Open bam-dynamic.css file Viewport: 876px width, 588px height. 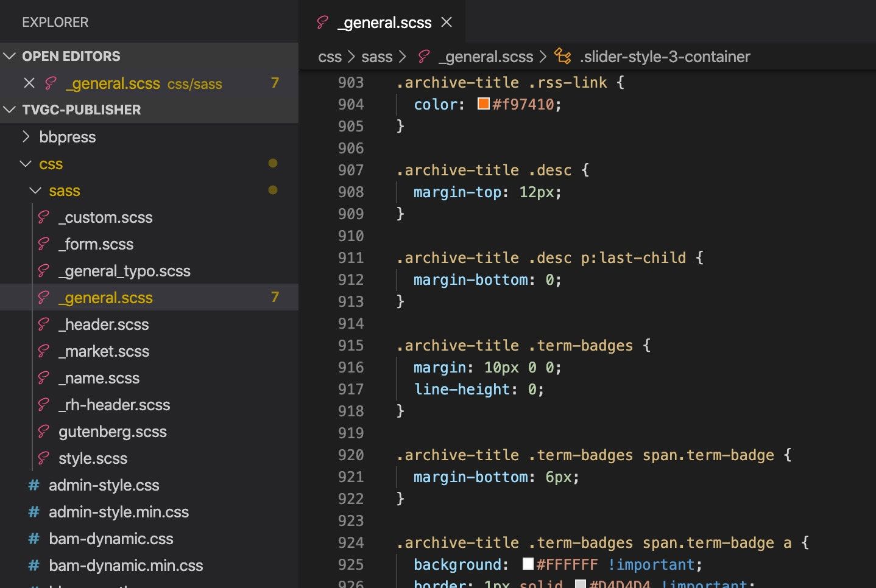(111, 539)
